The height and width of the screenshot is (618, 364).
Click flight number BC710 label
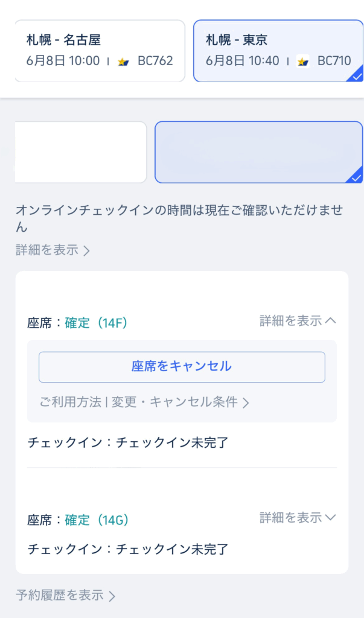(x=334, y=61)
